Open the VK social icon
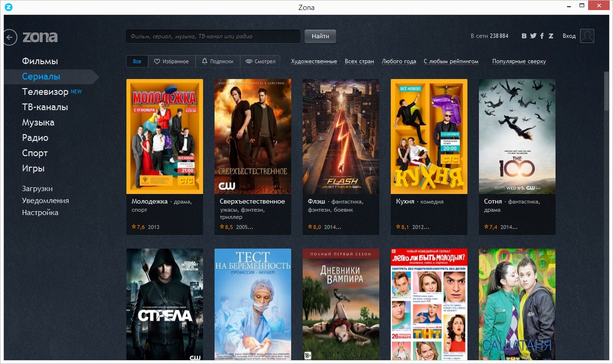Image resolution: width=613 pixels, height=364 pixels. (x=524, y=36)
